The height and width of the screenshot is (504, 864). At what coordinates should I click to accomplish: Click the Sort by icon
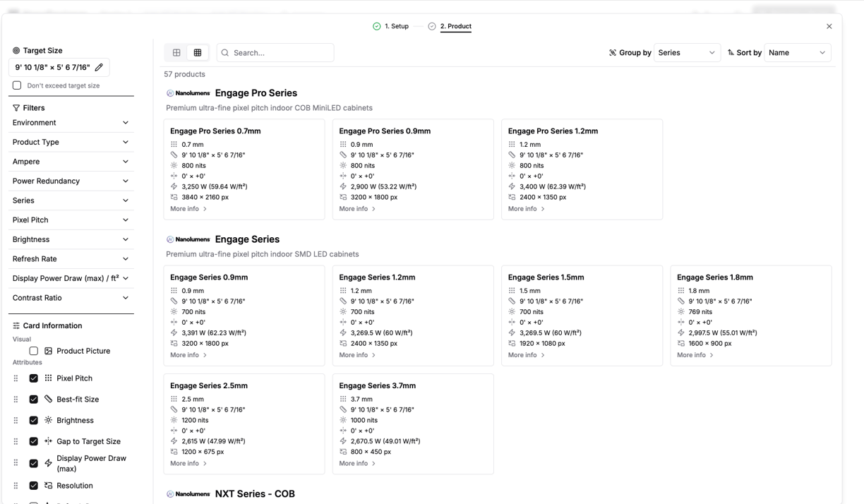[731, 53]
